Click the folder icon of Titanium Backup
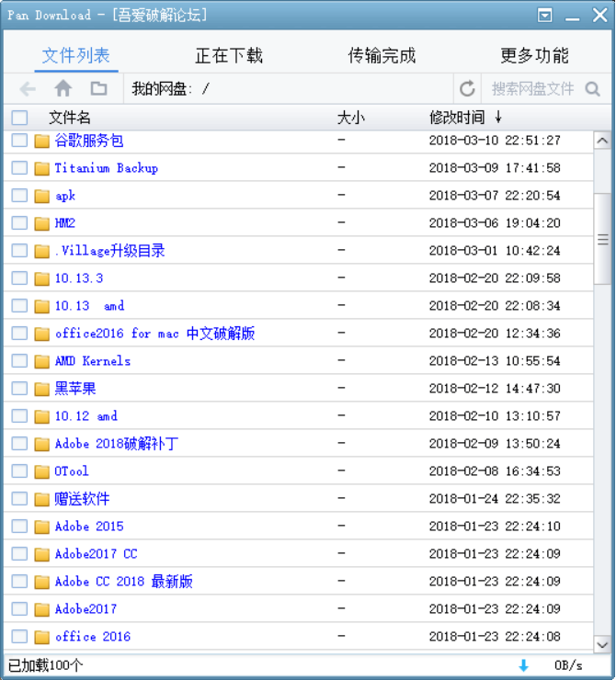616x680 pixels. pyautogui.click(x=41, y=168)
